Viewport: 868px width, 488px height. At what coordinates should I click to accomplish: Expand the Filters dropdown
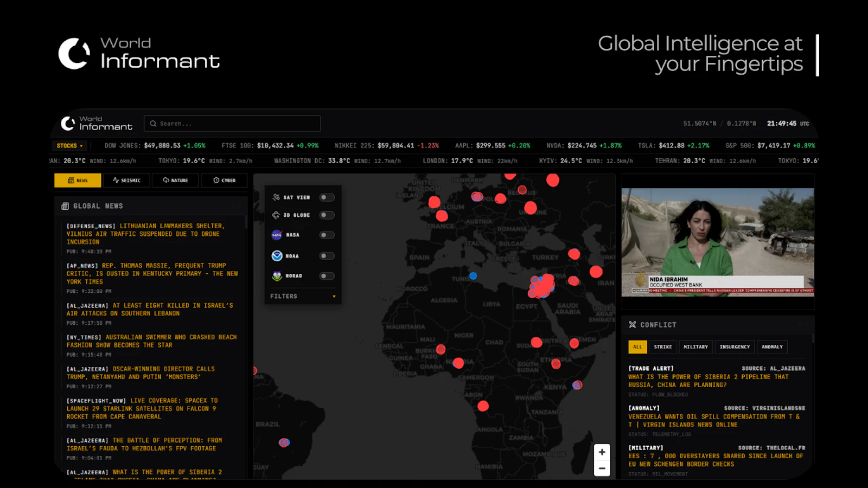[303, 297]
